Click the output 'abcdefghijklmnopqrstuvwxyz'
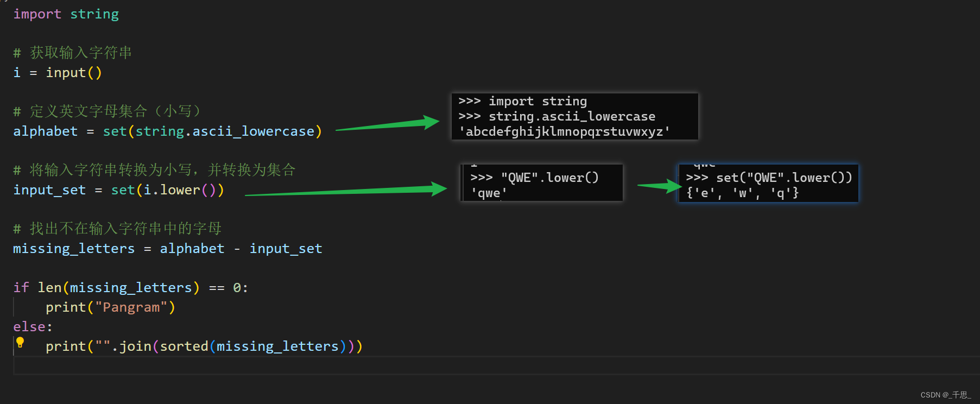The width and height of the screenshot is (980, 404). 565,132
